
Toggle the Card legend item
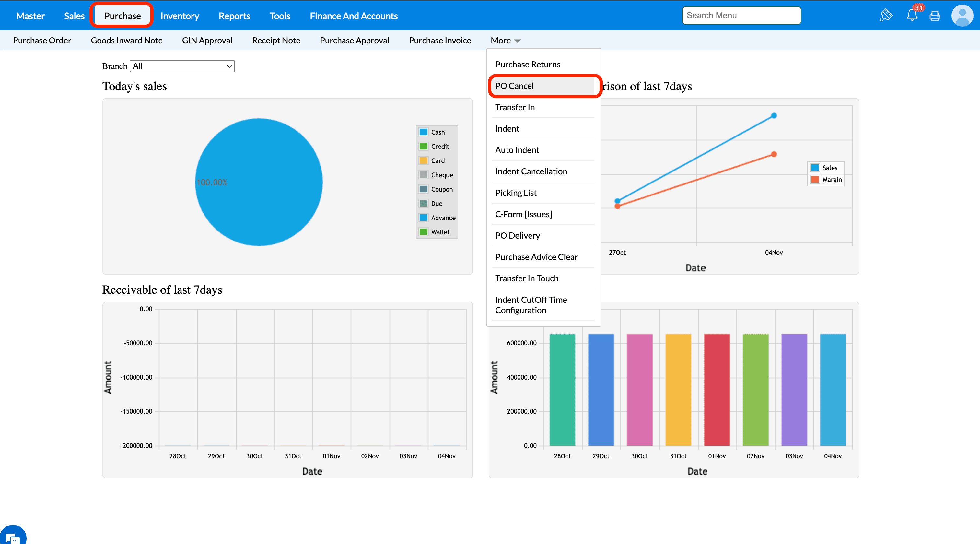pos(437,161)
